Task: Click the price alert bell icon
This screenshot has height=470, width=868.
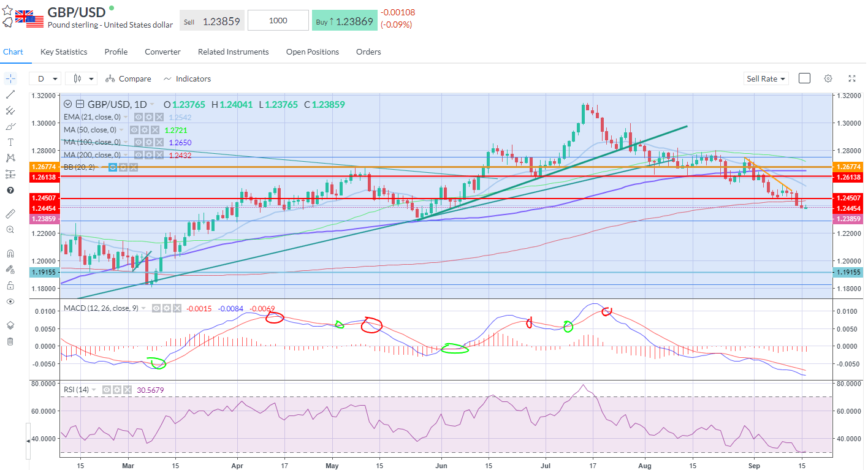Action: point(7,23)
